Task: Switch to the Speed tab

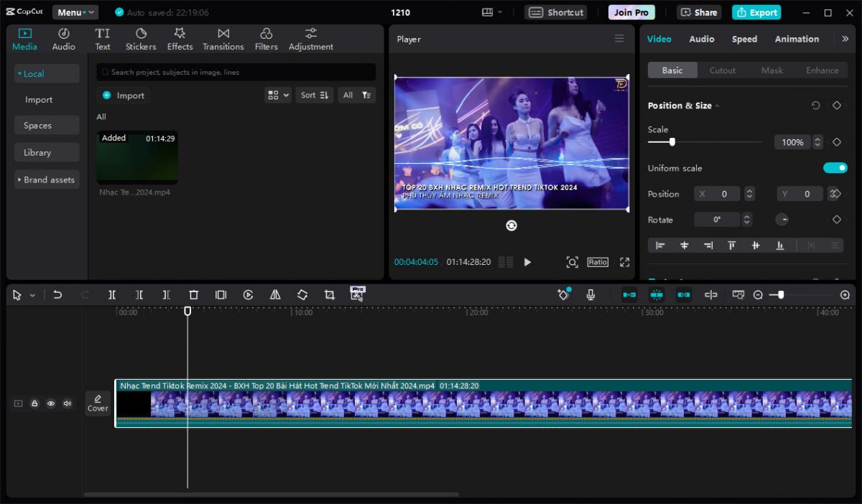Action: tap(744, 39)
